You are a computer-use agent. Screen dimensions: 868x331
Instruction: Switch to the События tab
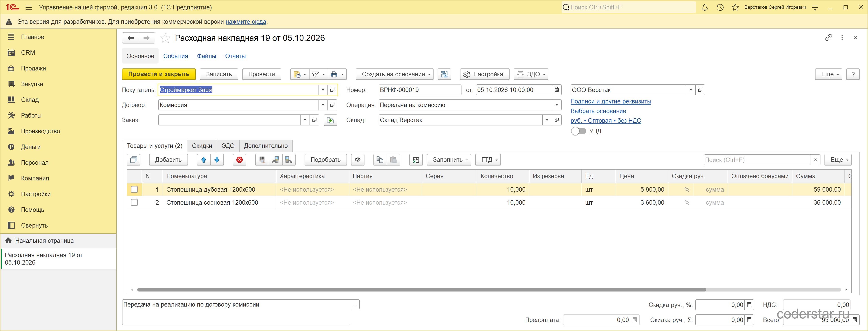(176, 56)
